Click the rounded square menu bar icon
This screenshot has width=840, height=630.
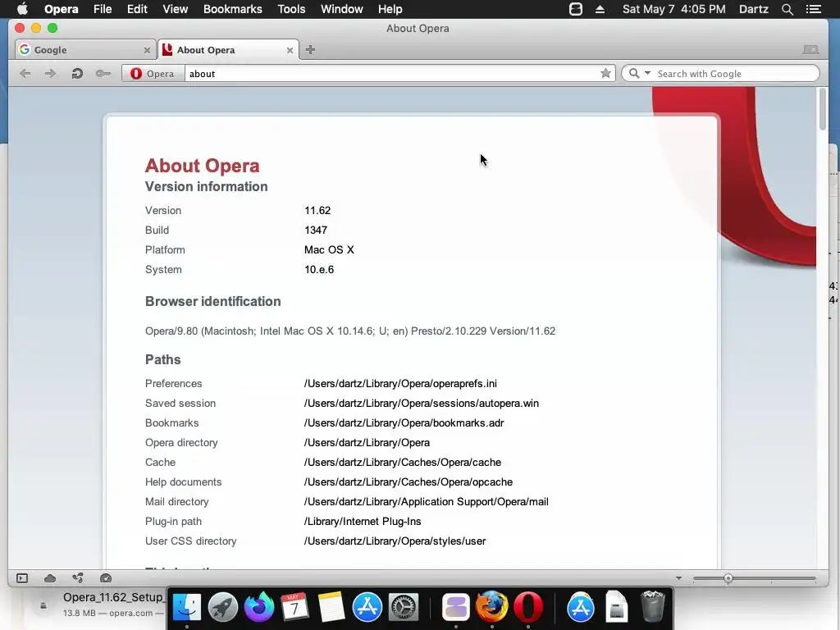576,9
